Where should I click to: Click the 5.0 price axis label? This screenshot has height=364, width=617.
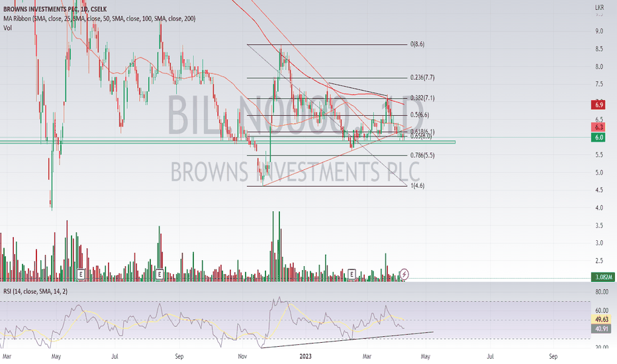point(599,173)
